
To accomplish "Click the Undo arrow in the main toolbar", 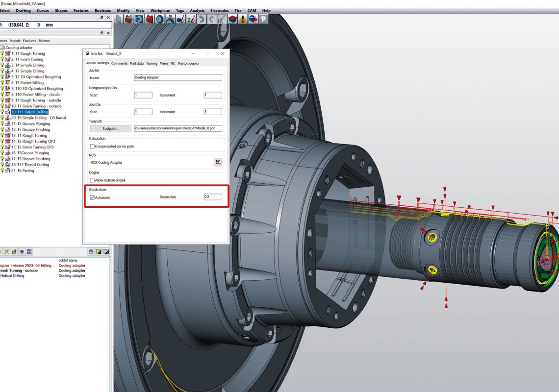I will [x=202, y=19].
